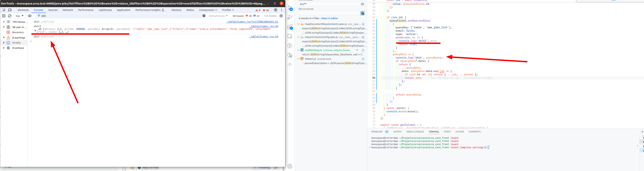The width and height of the screenshot is (644, 171).
Task: Open the GitLens Inspect activity bar icon
Action: (290, 55)
